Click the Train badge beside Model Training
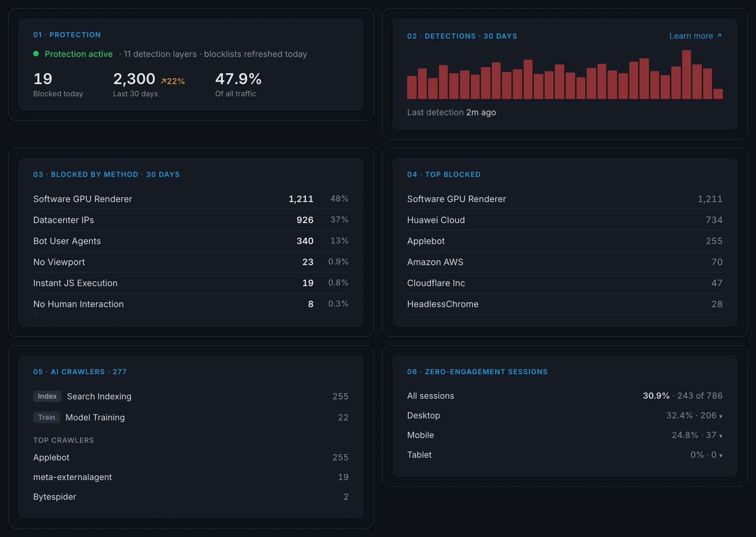The width and height of the screenshot is (756, 537). coord(47,417)
